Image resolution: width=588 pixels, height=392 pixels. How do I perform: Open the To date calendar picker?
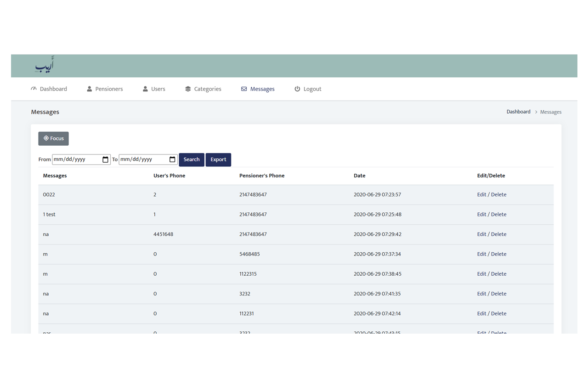(172, 159)
